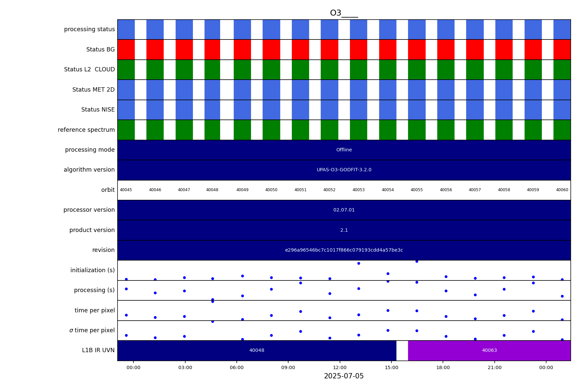Click the date label 2025-07-05
Viewport: 588px width, 392px height.
pos(344,376)
